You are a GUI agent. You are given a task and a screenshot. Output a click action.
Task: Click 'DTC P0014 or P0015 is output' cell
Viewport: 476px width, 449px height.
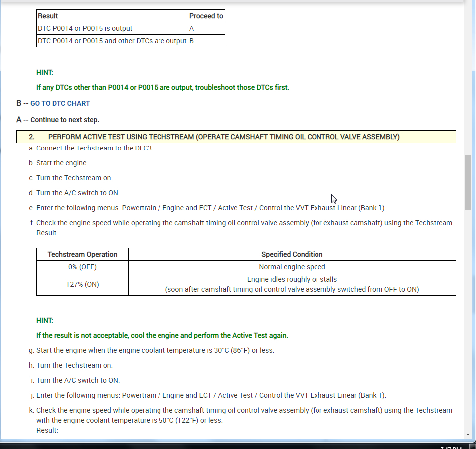[112, 28]
